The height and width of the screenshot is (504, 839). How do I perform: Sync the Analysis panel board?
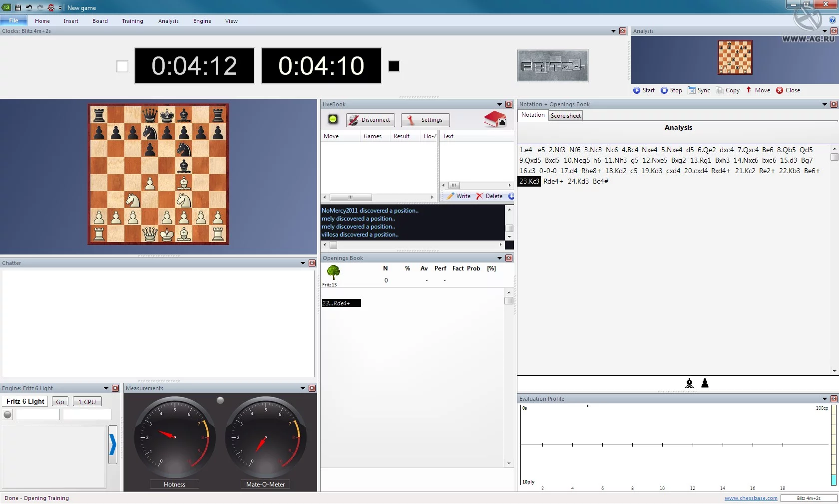coord(699,90)
